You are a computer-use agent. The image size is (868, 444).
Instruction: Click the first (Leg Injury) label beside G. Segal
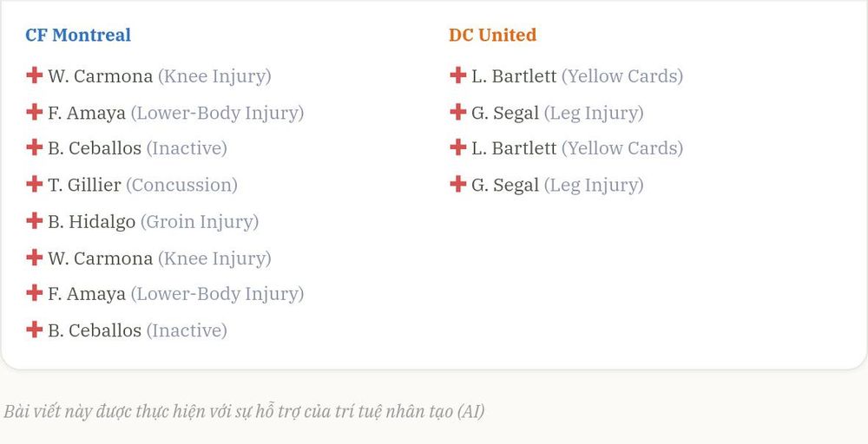(x=594, y=113)
